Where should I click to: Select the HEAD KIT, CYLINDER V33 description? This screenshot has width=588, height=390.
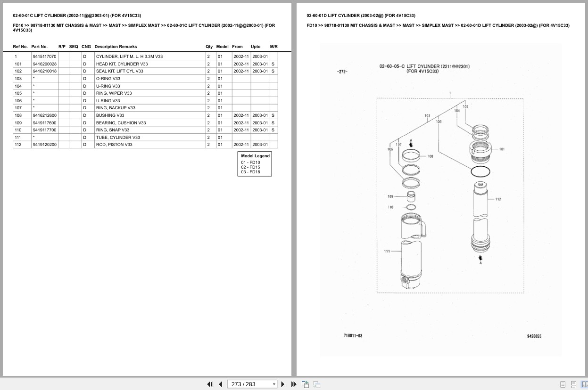(x=122, y=64)
